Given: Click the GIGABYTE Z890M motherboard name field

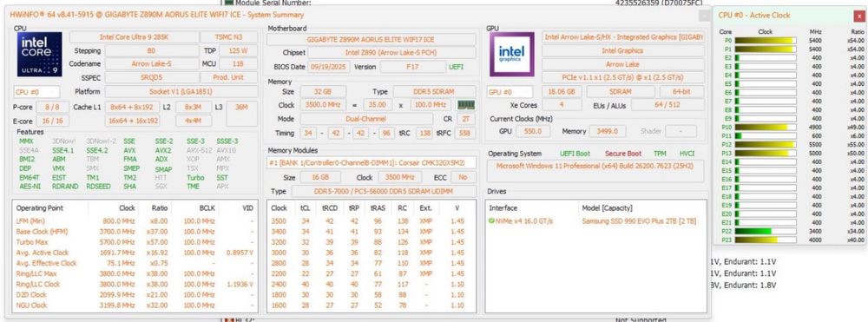Looking at the screenshot, I should coord(372,39).
